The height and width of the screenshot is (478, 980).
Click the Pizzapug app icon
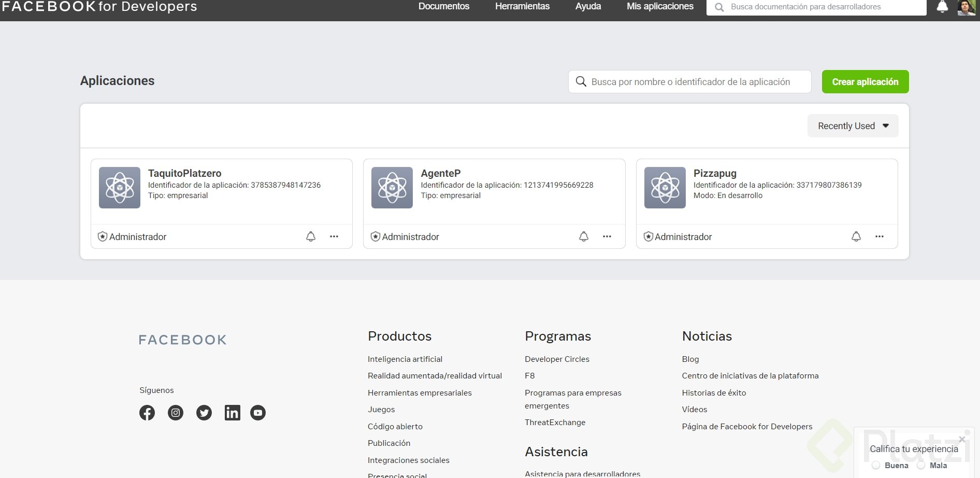[665, 188]
